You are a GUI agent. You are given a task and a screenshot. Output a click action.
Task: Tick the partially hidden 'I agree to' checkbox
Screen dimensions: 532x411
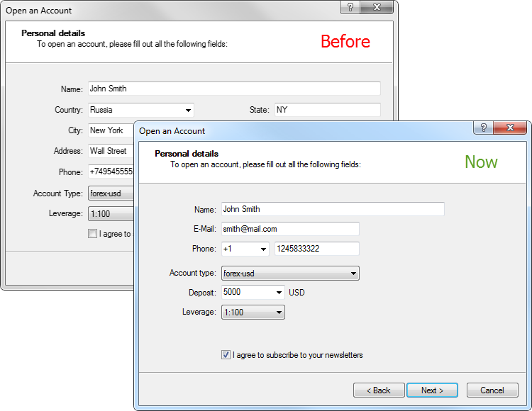pos(92,234)
